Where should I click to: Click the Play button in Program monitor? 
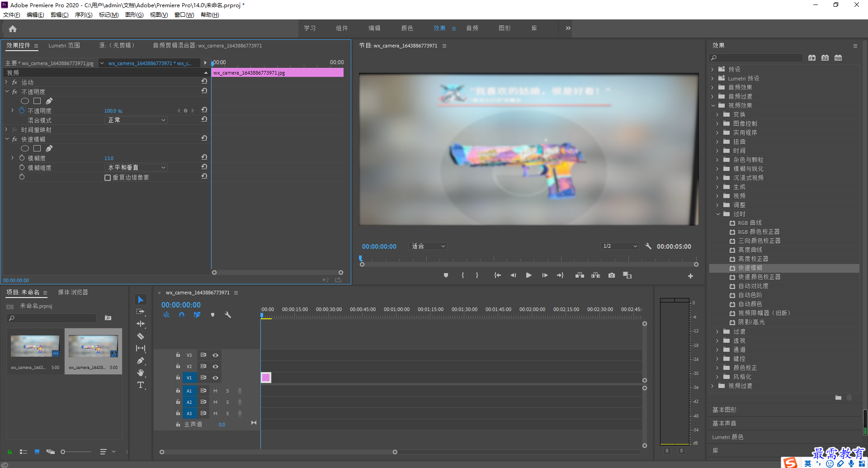[x=528, y=275]
